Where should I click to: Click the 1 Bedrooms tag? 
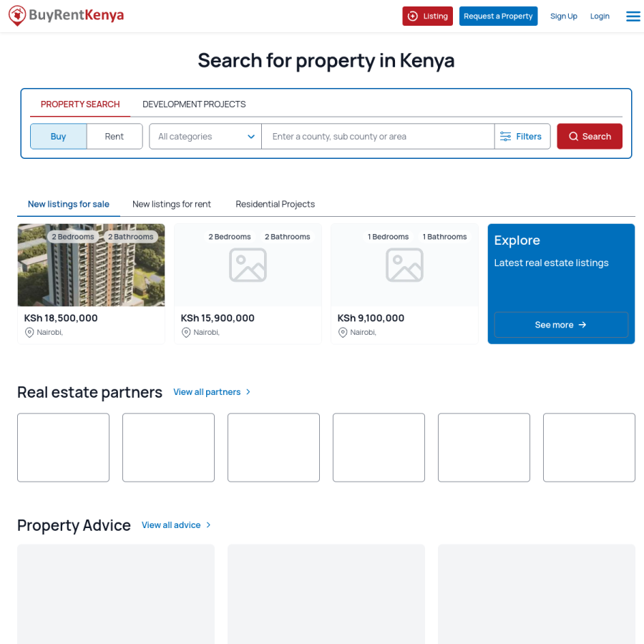tap(388, 237)
